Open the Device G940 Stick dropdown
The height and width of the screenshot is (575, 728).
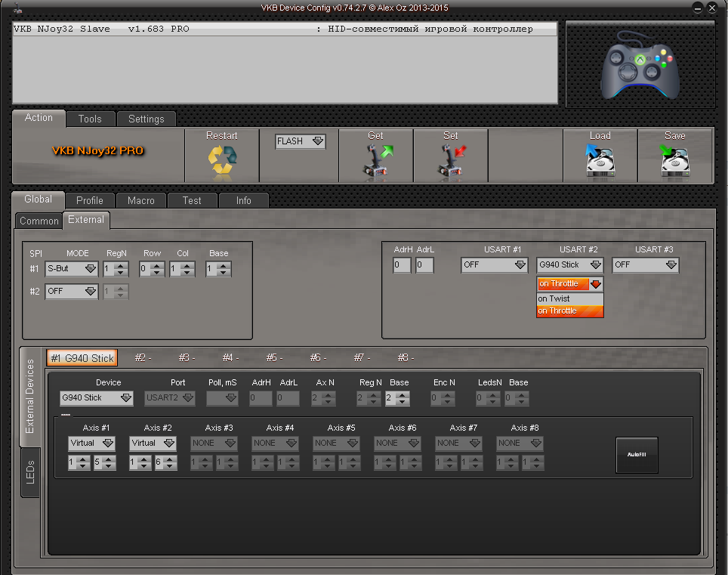click(x=97, y=398)
